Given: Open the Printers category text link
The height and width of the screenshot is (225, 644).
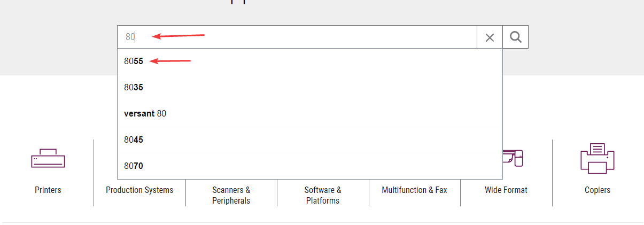Looking at the screenshot, I should click(48, 190).
